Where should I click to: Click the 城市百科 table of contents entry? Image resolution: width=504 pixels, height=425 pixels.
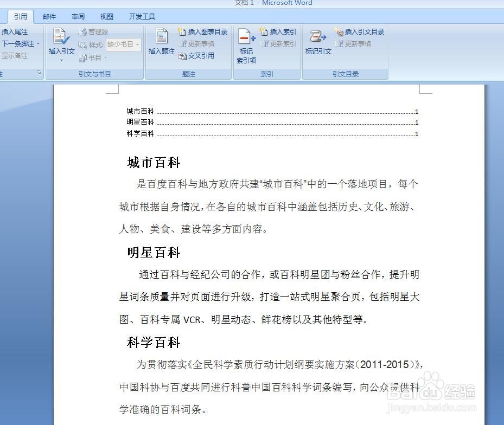[x=139, y=111]
